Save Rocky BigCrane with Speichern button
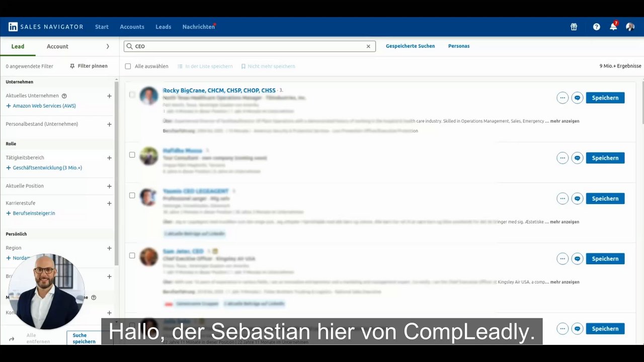 point(605,98)
